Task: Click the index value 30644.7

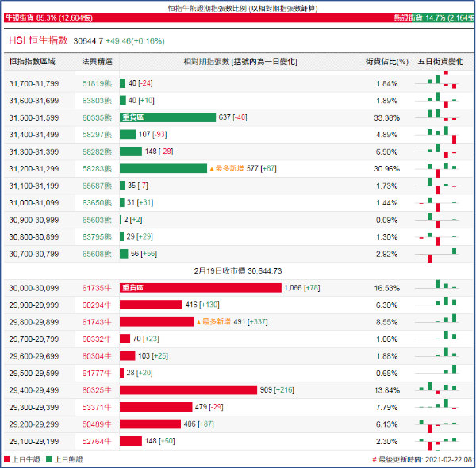Action: point(88,41)
